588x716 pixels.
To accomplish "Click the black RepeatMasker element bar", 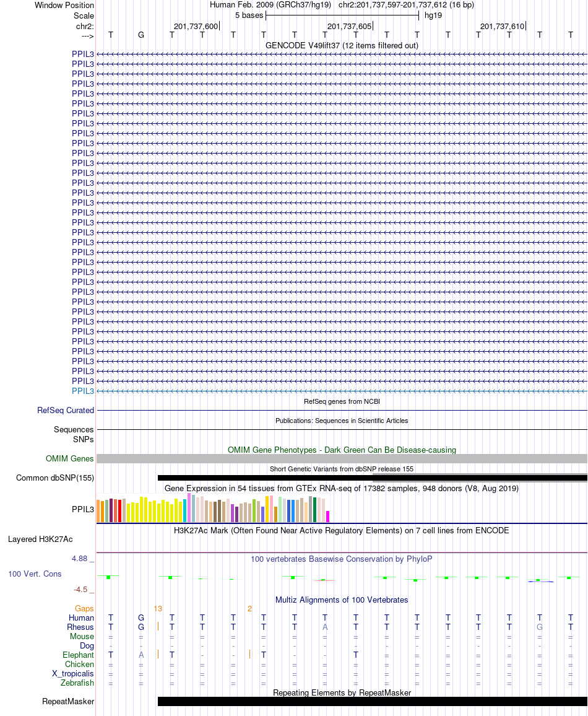I will tap(372, 701).
